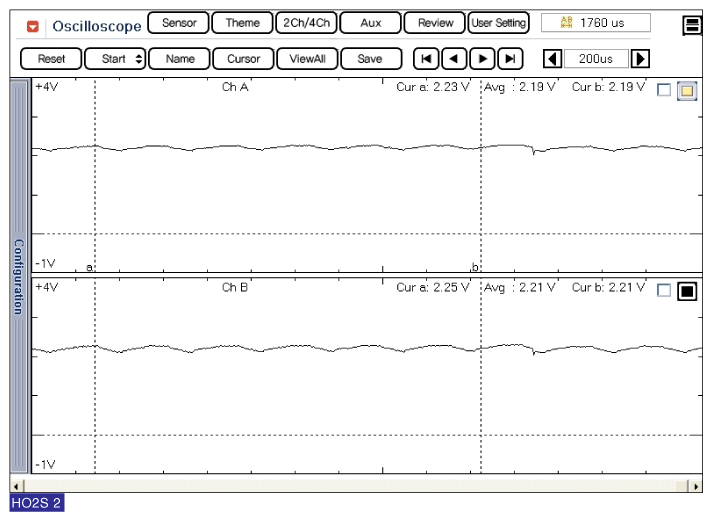Toggle the Ch A empty checkbox
Screen dimensions: 712x521
pos(664,91)
